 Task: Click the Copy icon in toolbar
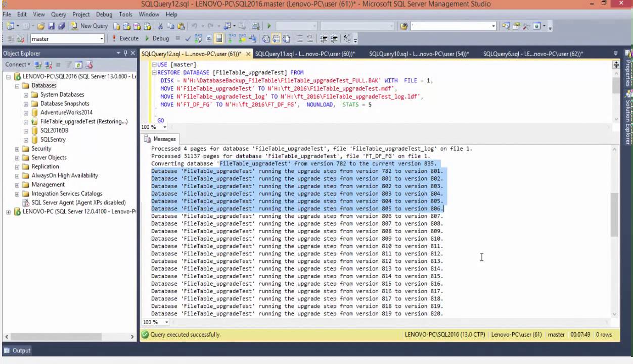(x=170, y=26)
